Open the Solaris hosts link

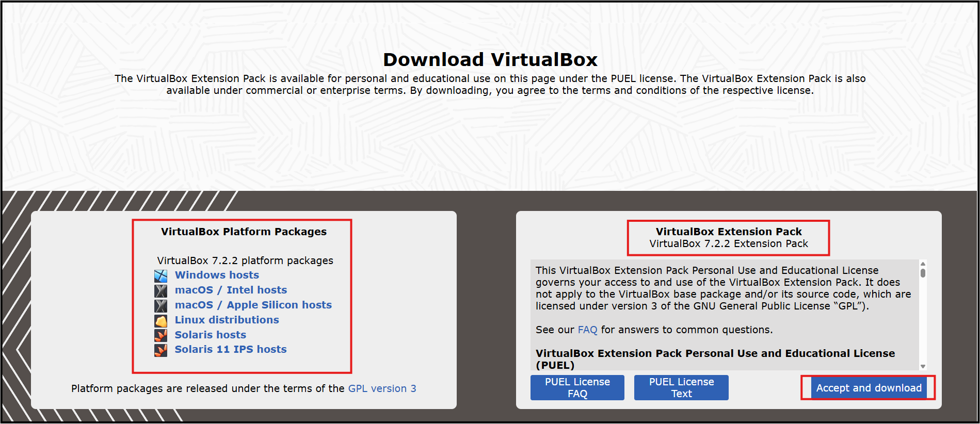click(210, 335)
